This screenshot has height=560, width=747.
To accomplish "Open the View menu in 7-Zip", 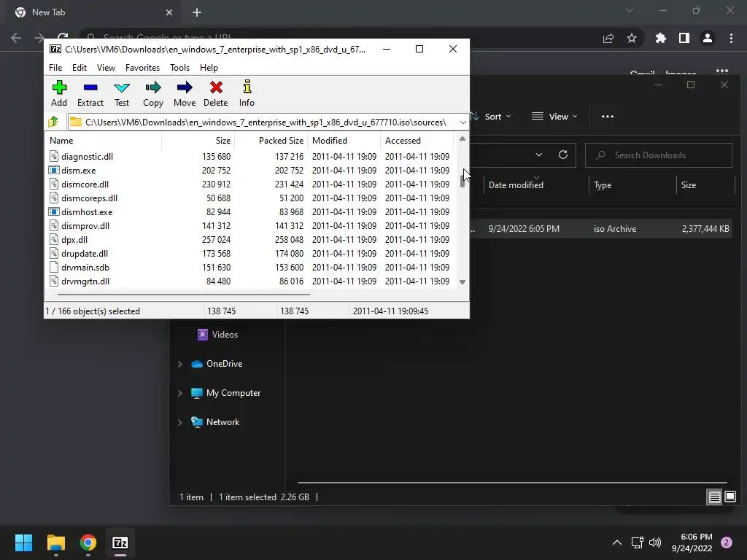I will coord(106,68).
